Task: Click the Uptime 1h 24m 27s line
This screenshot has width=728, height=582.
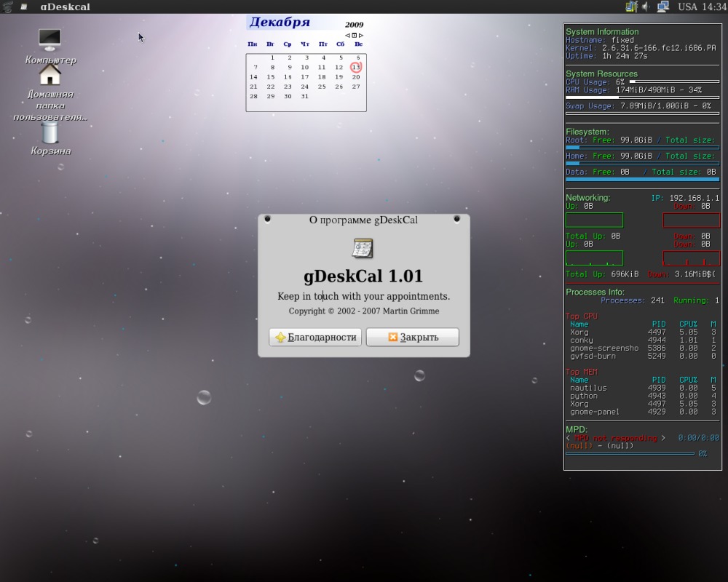Action: tap(606, 56)
